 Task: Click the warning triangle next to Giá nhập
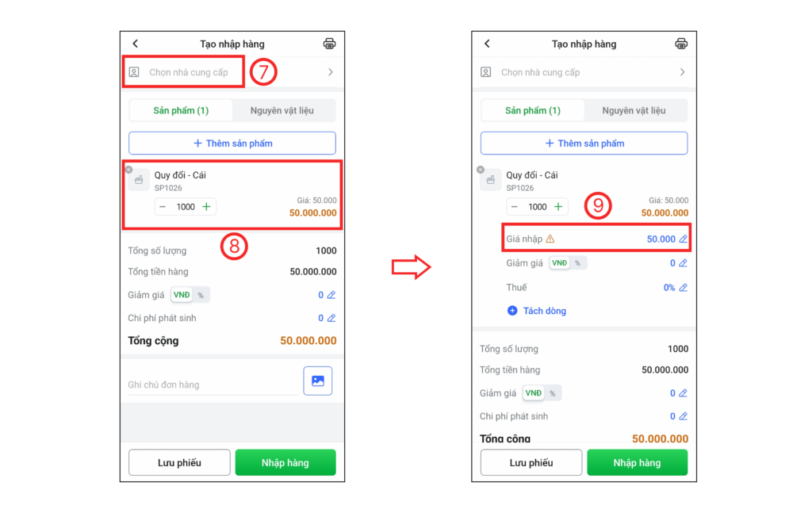click(x=550, y=239)
